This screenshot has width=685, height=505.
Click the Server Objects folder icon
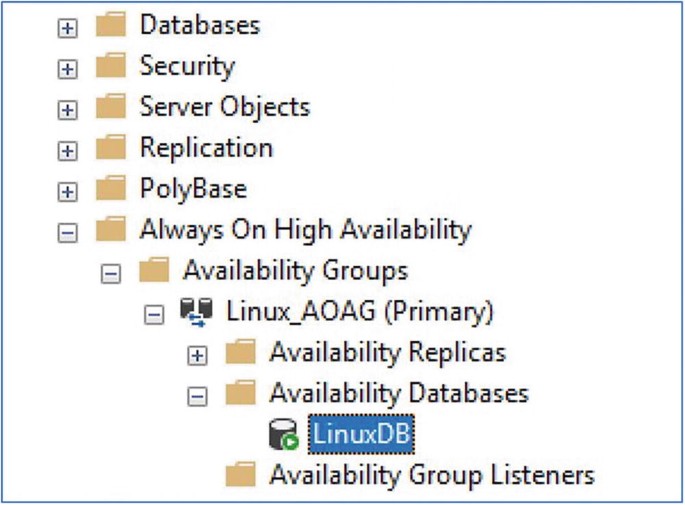(x=111, y=108)
